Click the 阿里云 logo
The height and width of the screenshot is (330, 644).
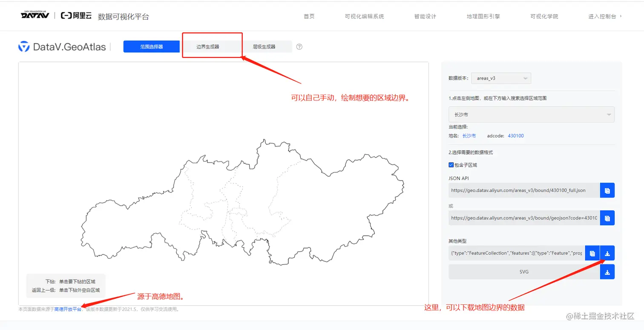(x=76, y=16)
